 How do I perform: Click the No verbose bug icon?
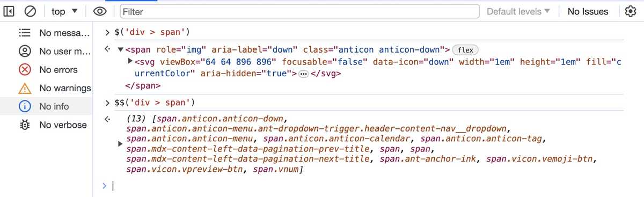[25, 125]
